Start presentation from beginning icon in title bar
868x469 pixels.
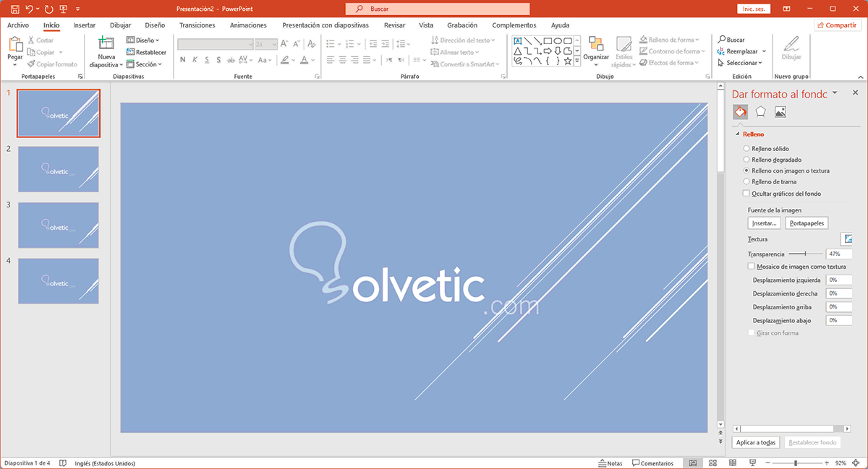[x=64, y=9]
